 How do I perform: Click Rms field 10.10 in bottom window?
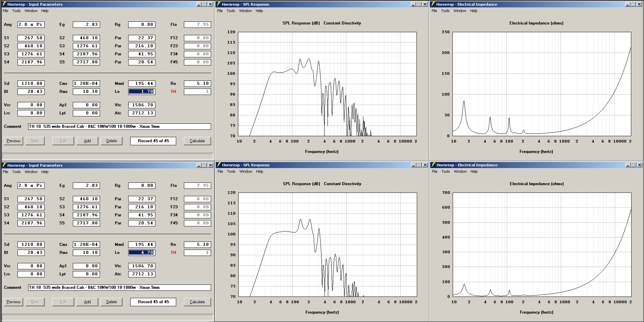point(86,253)
